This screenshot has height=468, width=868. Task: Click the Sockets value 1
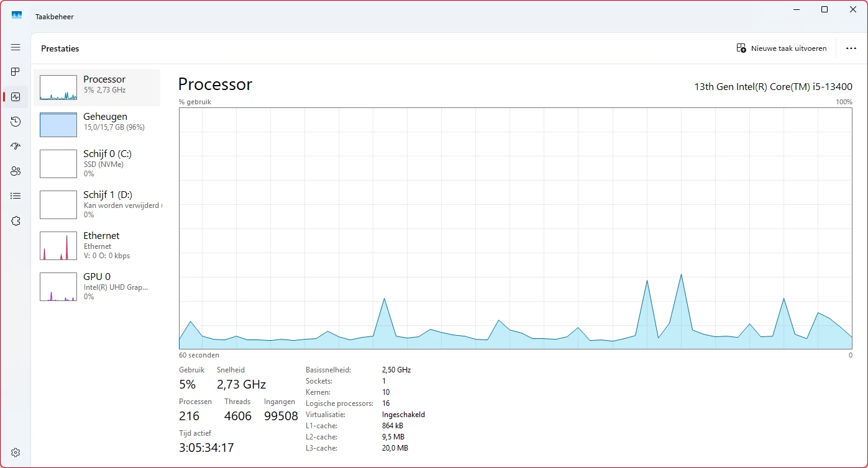click(x=384, y=381)
